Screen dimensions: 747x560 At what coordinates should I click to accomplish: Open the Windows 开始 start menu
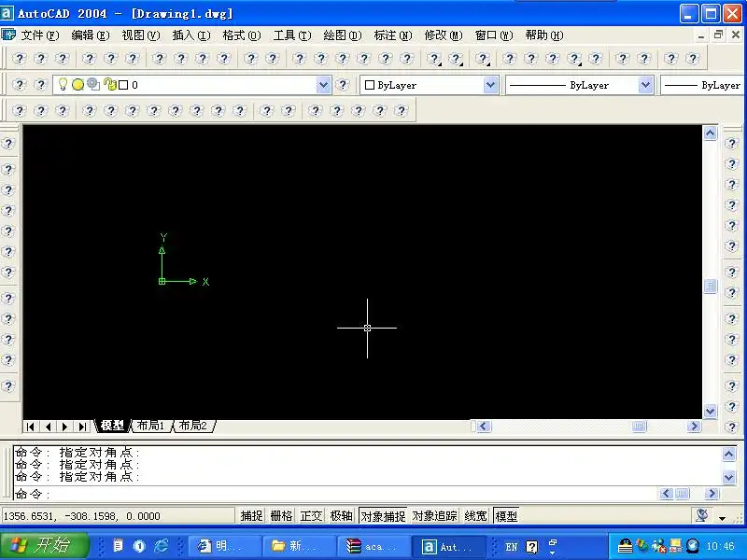point(44,546)
